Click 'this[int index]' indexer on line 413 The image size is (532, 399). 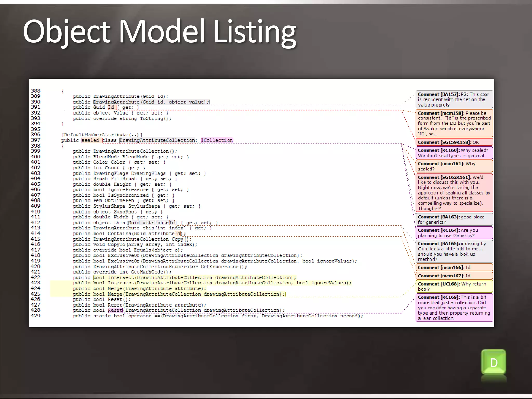164,228
